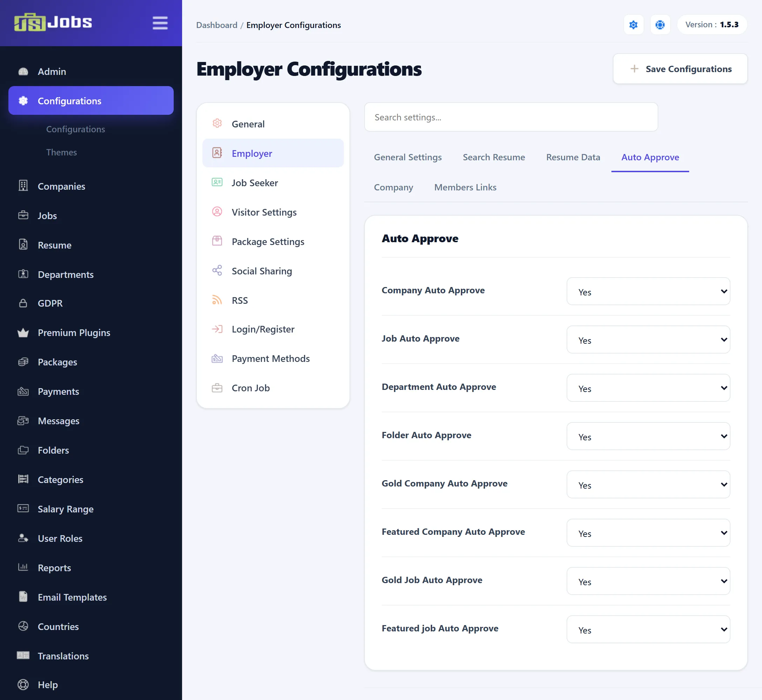Open the Folder Auto Approve dropdown

648,436
